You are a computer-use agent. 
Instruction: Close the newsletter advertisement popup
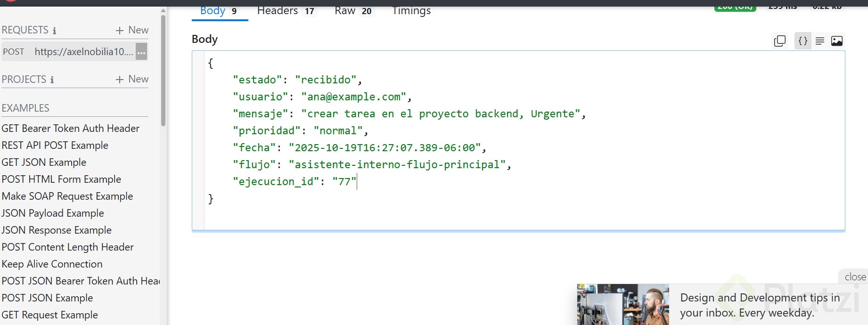[x=855, y=277]
